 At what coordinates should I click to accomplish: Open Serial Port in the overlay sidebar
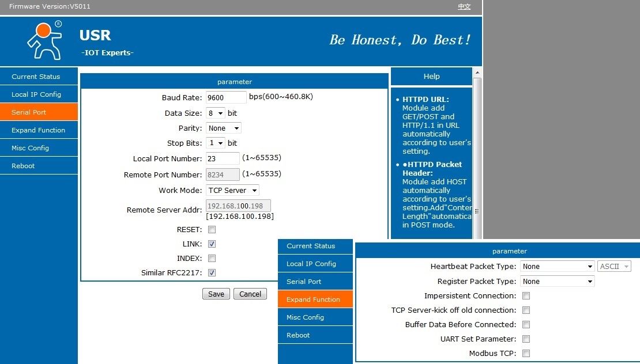click(315, 282)
